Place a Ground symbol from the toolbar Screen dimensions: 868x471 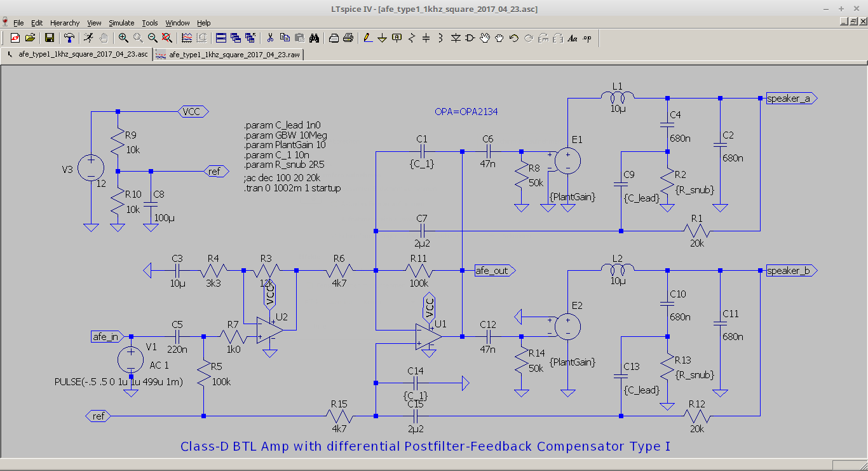(x=383, y=38)
